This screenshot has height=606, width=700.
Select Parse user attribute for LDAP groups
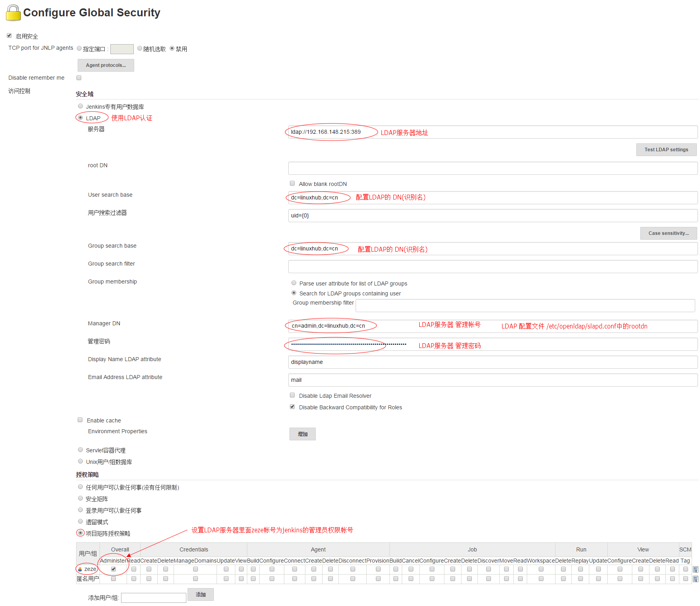point(294,283)
